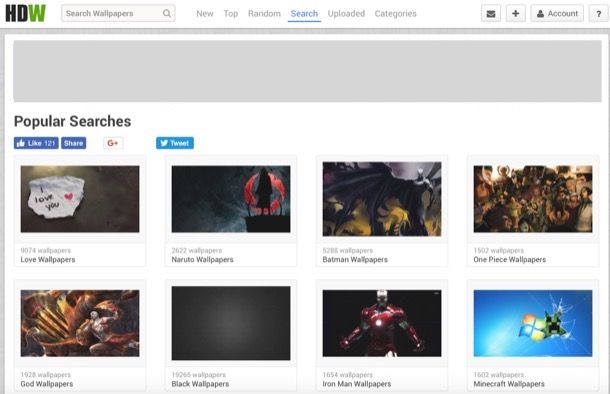The image size is (610, 394).
Task: Open the Iron Man wallpaper thumbnail
Action: [382, 323]
